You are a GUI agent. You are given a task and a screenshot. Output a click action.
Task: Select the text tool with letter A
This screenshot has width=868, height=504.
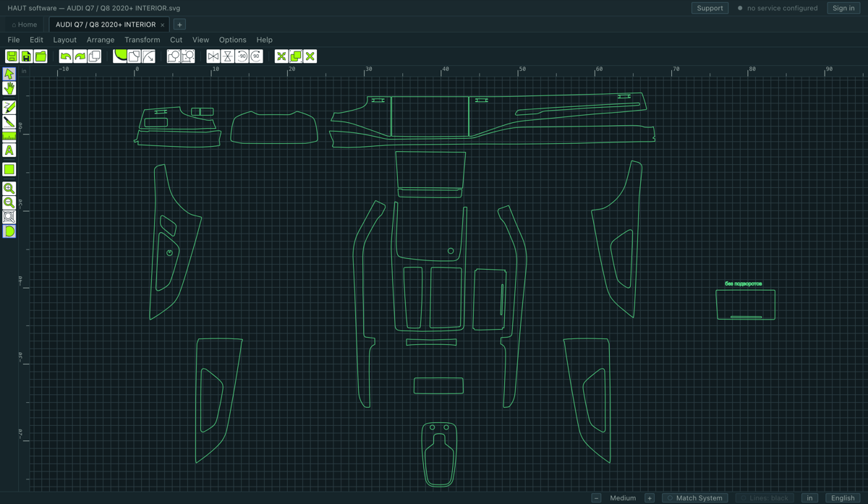(x=9, y=150)
